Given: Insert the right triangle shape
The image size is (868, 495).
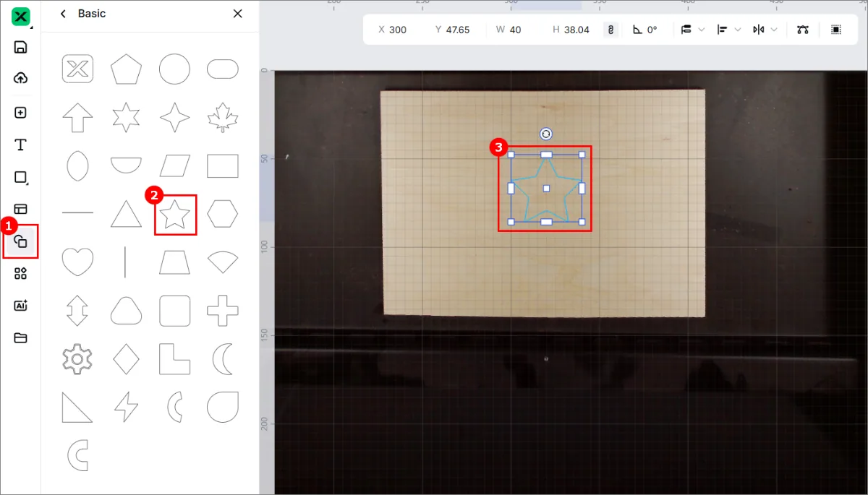Looking at the screenshot, I should coord(77,407).
